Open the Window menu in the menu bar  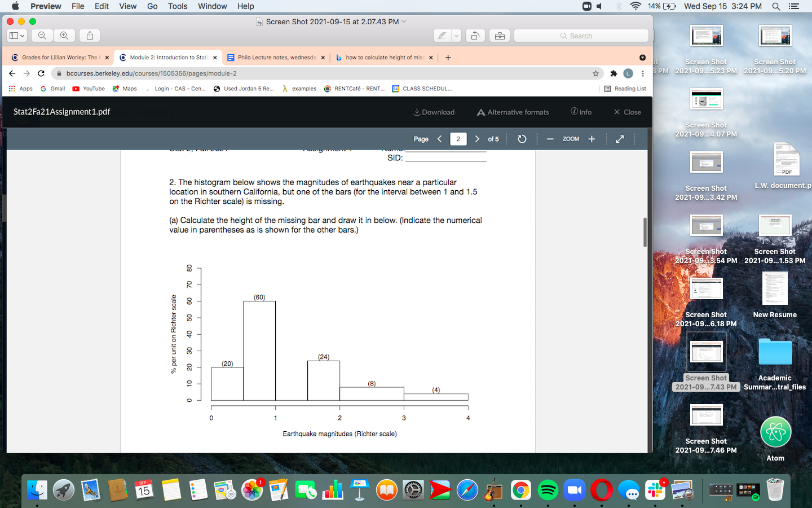point(212,6)
